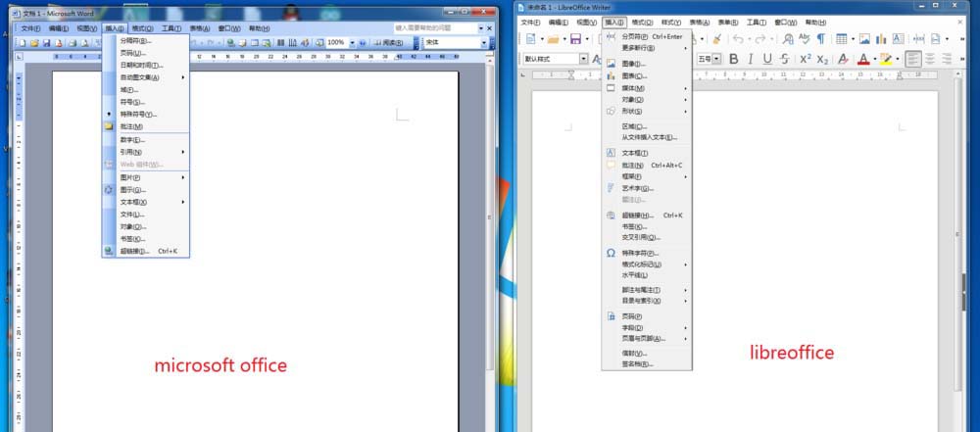Choose 超链接 Ctrl+K in Word Insert menu
Viewport: 980px width, 432px height.
146,252
